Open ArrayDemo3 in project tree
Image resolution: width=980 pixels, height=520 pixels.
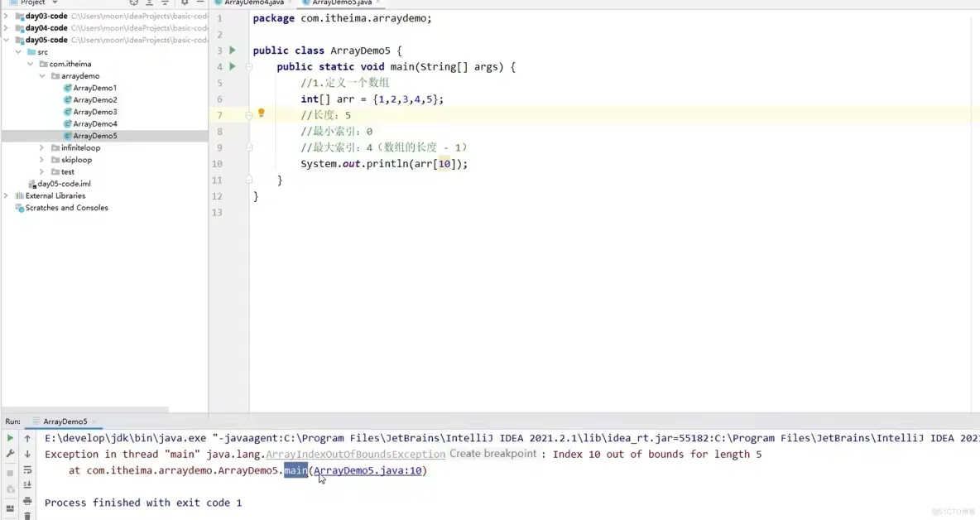click(x=95, y=112)
